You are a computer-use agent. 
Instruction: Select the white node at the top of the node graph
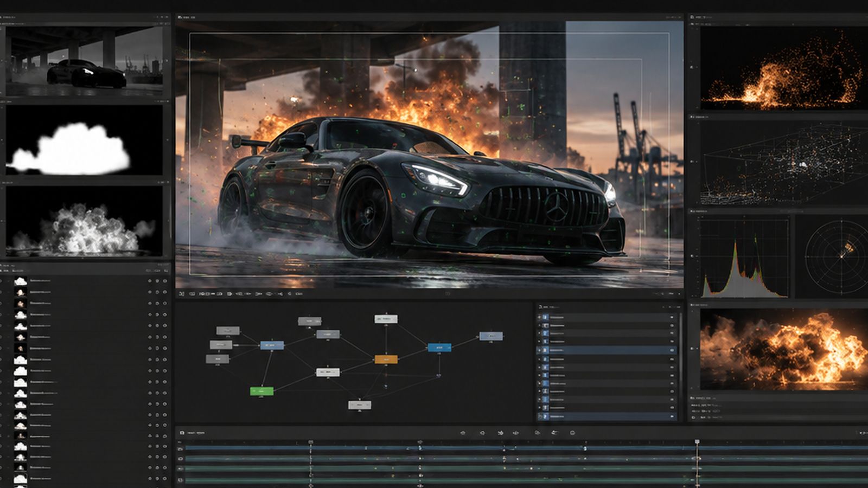point(386,319)
